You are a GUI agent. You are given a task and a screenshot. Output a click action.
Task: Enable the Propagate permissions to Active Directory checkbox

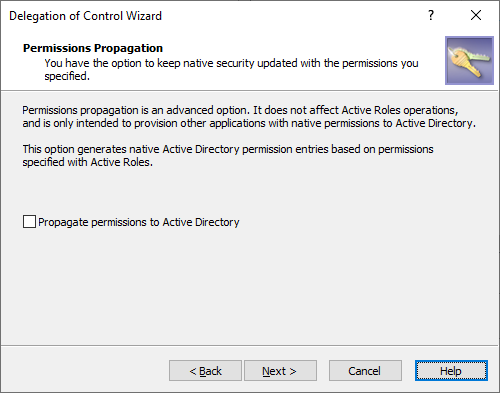coord(29,222)
